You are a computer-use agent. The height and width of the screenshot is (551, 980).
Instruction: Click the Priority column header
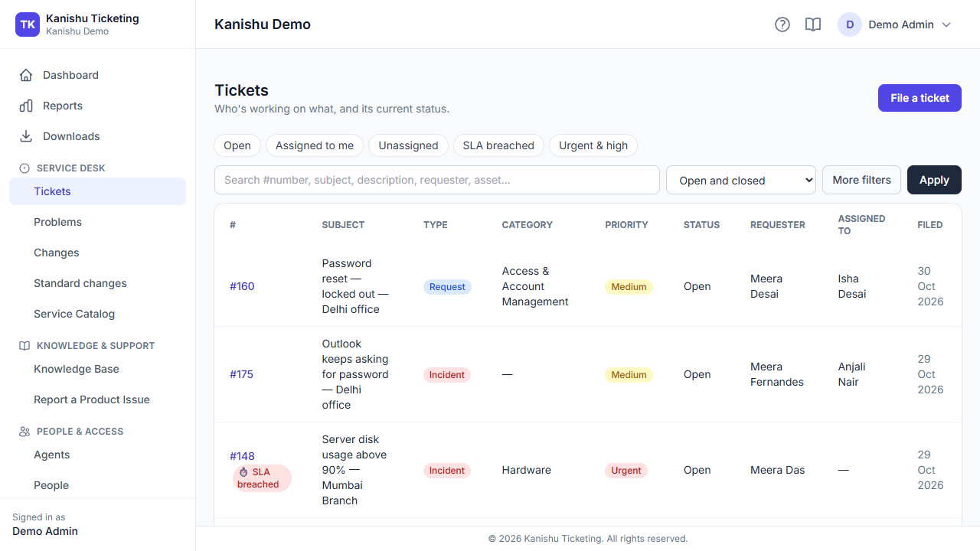pos(626,225)
